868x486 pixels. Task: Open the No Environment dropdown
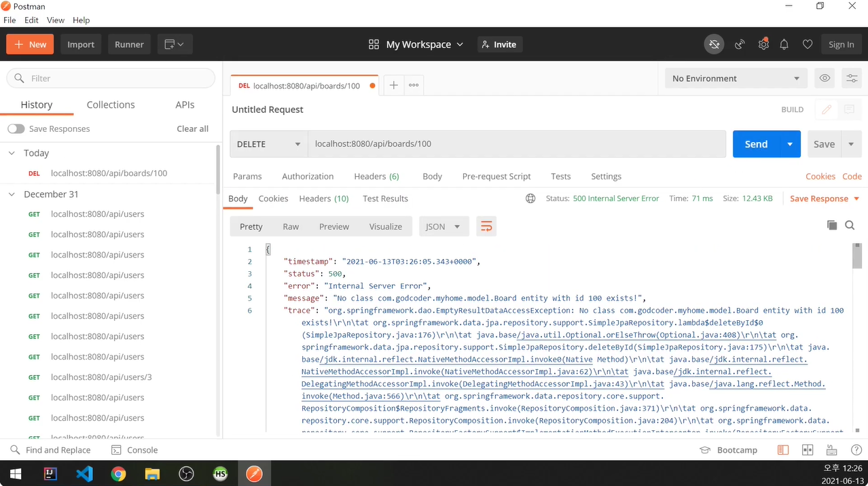tap(736, 78)
